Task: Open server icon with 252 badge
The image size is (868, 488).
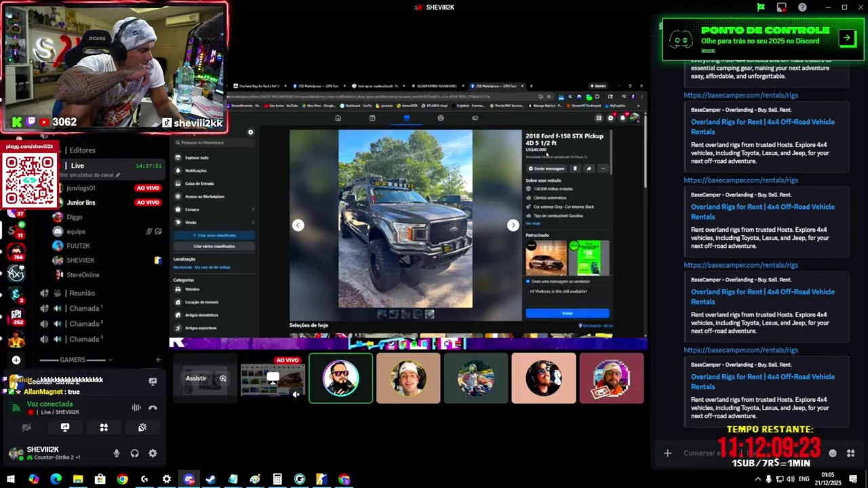Action: point(16,317)
